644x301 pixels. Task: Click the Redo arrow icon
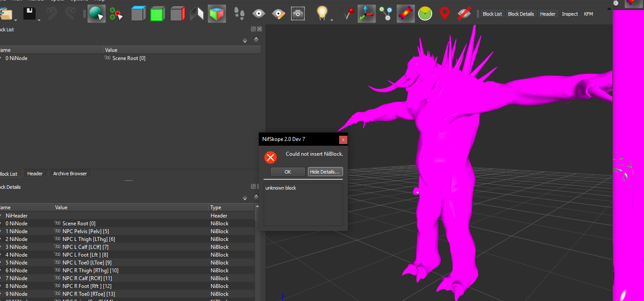click(x=70, y=13)
